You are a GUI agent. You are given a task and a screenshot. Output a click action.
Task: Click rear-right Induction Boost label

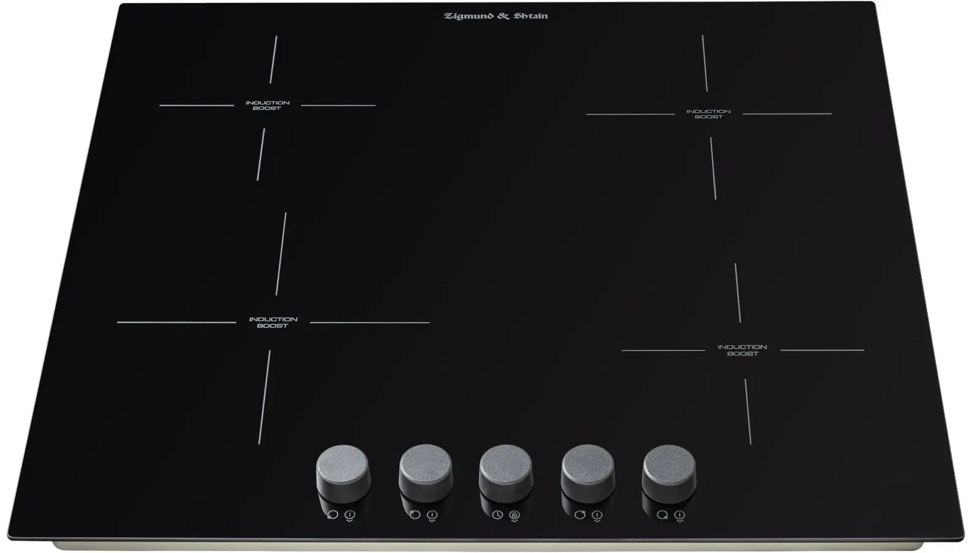tap(709, 114)
